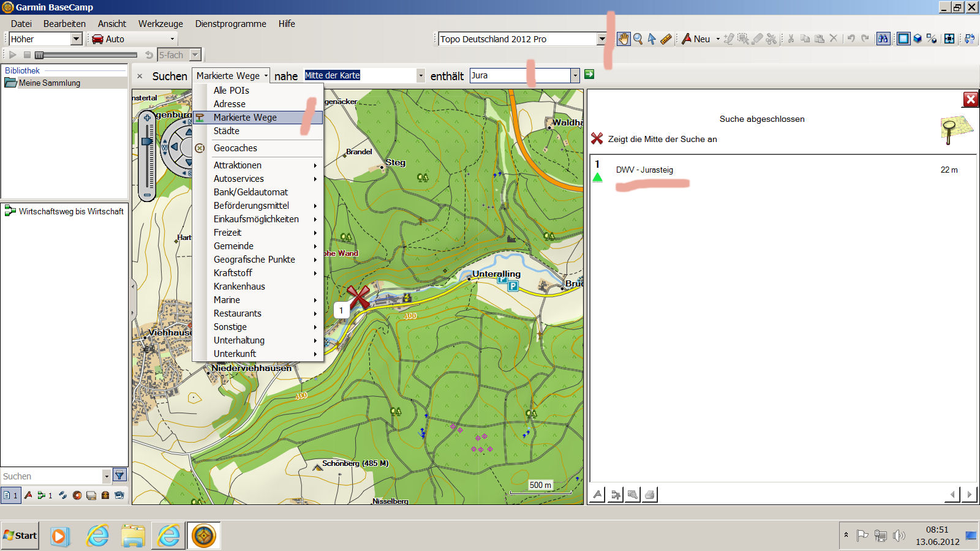
Task: Select the Hand pan tool
Action: click(624, 39)
